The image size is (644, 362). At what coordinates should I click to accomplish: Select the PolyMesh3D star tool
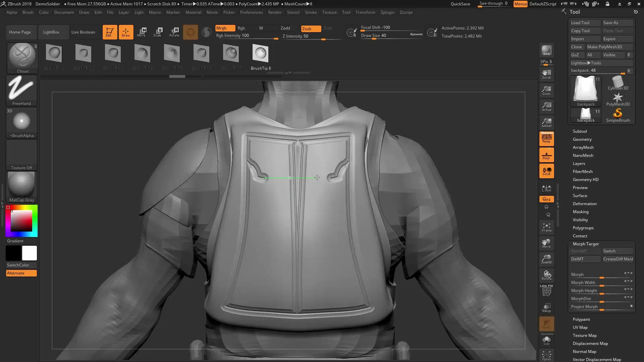(618, 100)
